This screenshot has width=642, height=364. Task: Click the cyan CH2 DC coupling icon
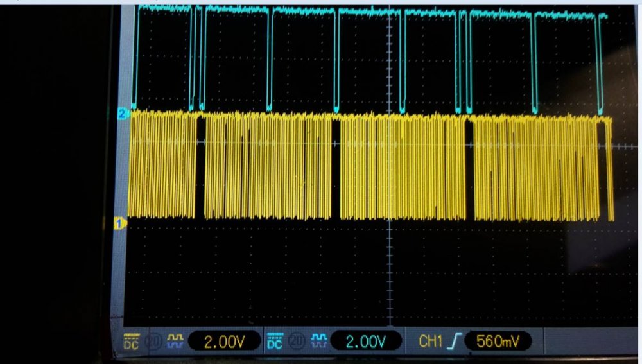pyautogui.click(x=274, y=341)
